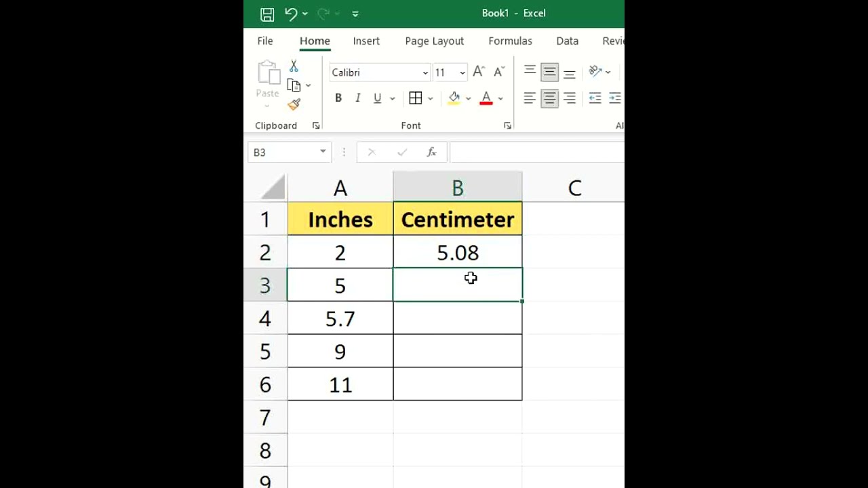Switch to the Home tab

[315, 41]
